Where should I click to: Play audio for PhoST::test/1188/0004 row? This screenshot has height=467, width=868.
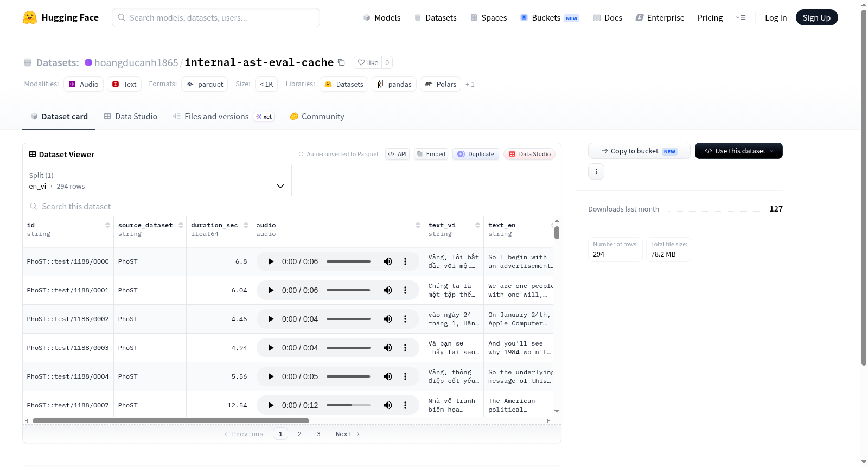pos(271,376)
